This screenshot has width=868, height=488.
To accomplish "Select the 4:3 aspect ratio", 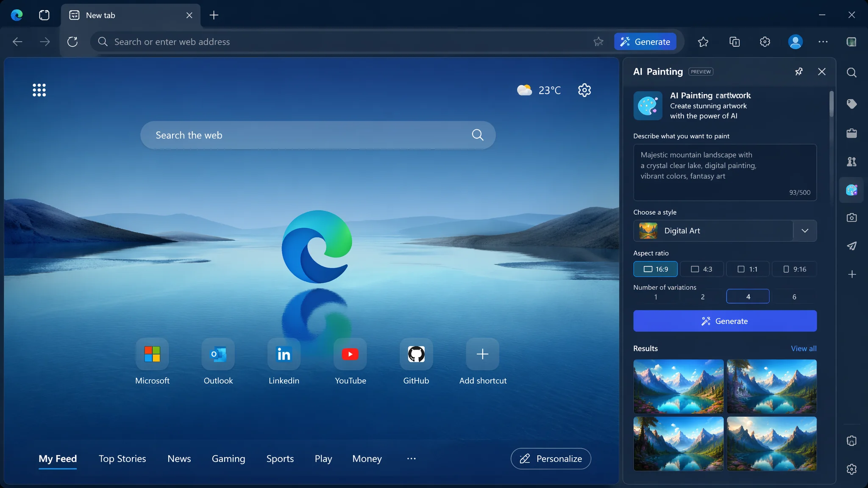I will point(701,269).
